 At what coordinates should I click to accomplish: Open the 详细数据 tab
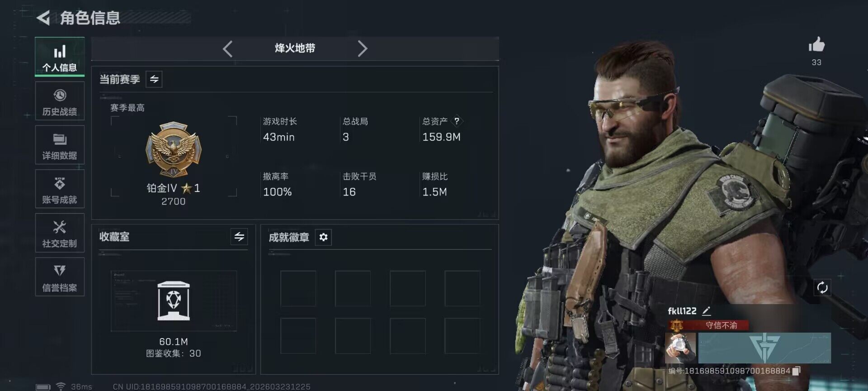coord(60,145)
